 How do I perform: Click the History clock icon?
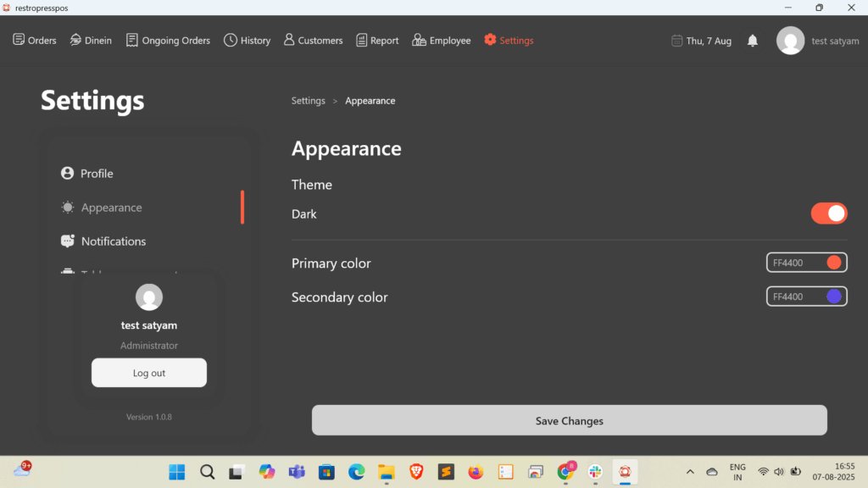230,40
